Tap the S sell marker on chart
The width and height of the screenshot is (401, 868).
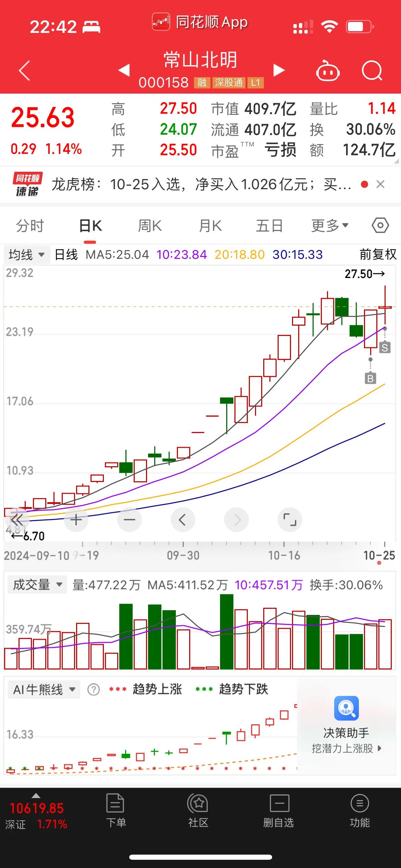(x=385, y=348)
